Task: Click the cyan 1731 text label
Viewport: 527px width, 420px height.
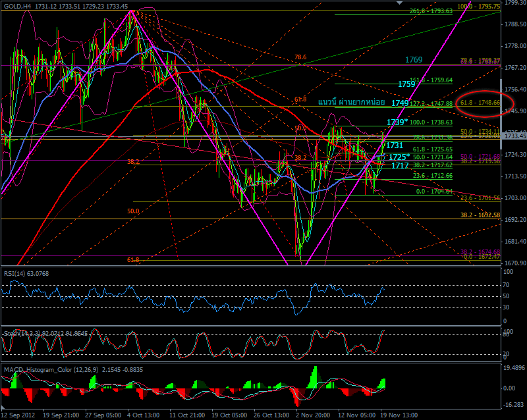Action: click(395, 145)
